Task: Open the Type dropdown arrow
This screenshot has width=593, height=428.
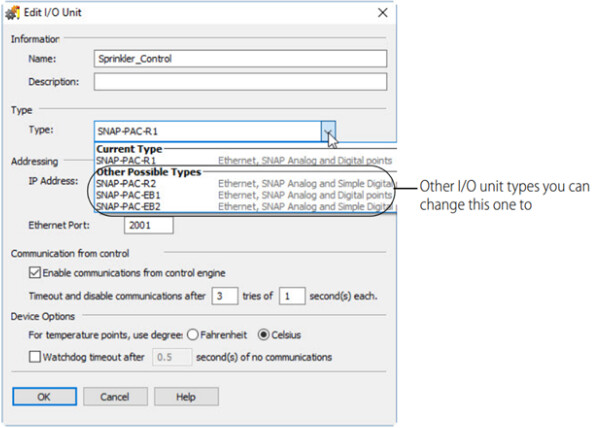Action: point(328,132)
